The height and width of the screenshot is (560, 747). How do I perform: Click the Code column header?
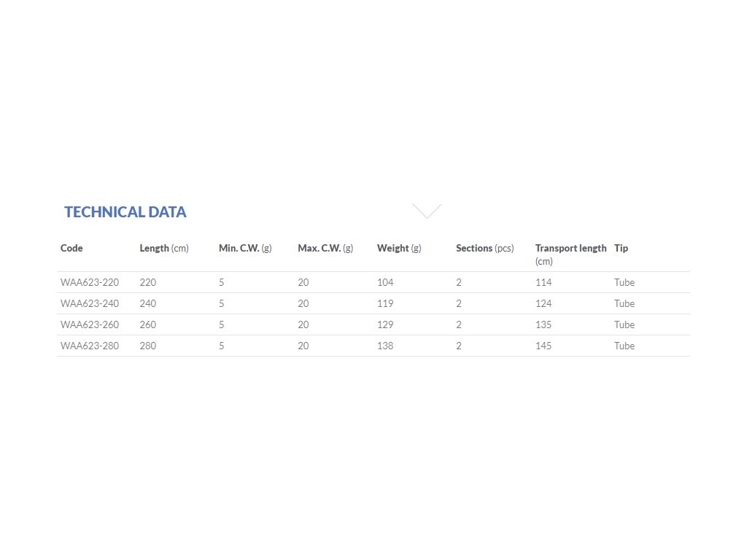71,249
